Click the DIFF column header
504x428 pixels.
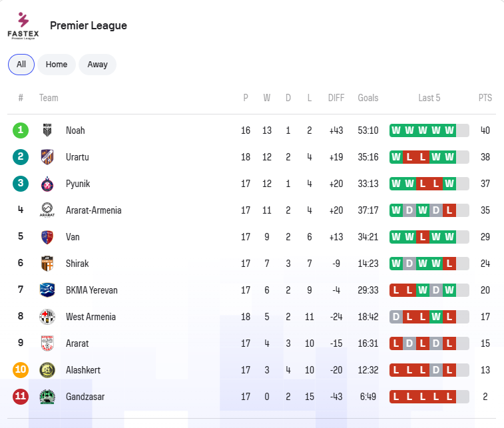coord(336,98)
